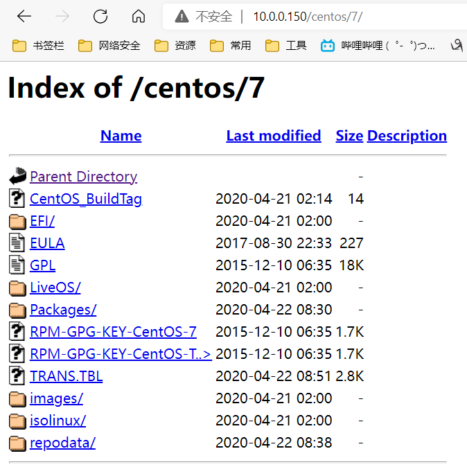Sort the listing by Size
Screen dimensions: 467x476
(349, 136)
